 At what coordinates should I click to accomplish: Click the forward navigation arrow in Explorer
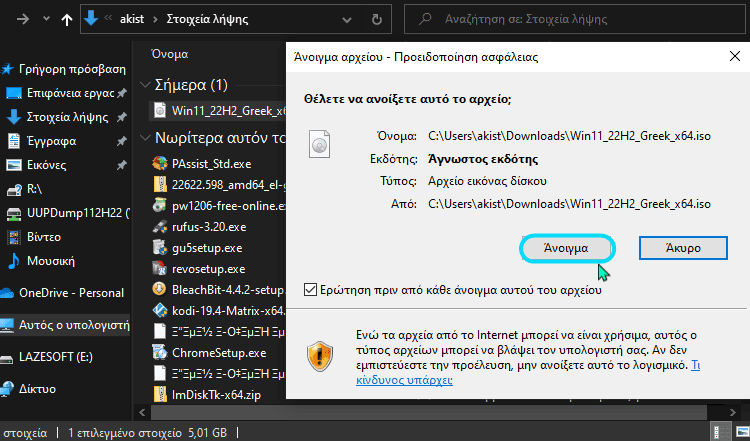22,19
